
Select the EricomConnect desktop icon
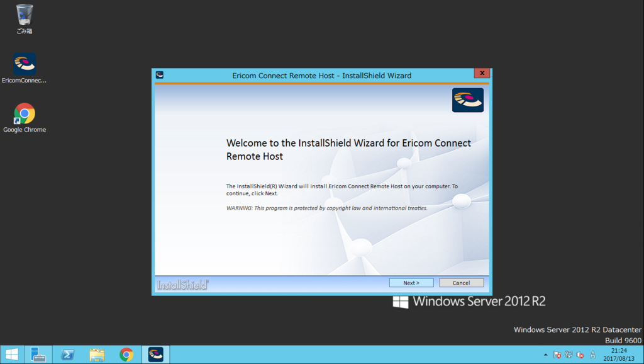pyautogui.click(x=25, y=68)
